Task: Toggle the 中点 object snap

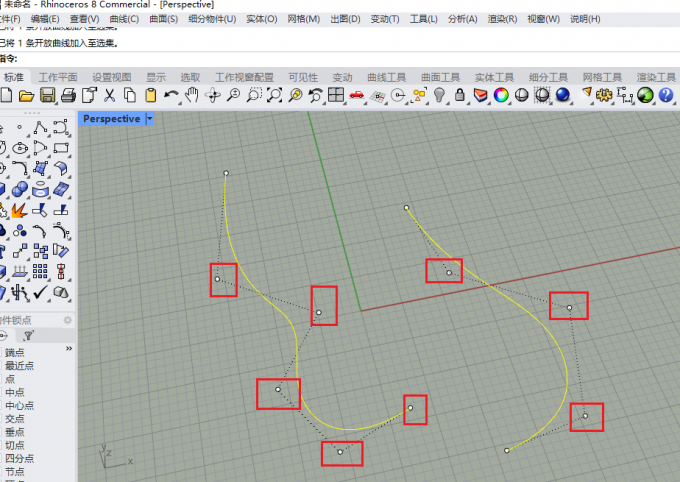Action: pos(15,392)
